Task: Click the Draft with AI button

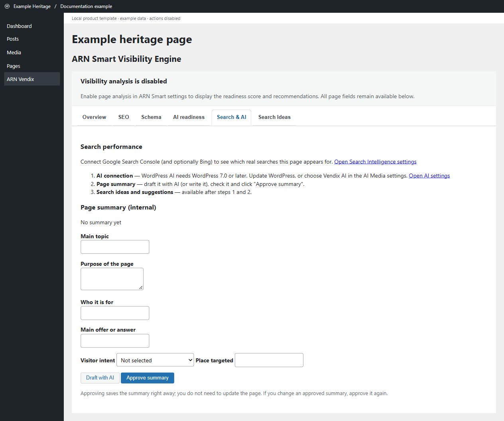Action: tap(100, 378)
